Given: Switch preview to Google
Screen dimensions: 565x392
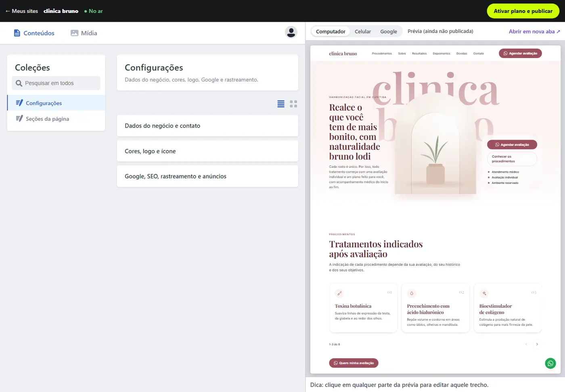Looking at the screenshot, I should point(389,31).
